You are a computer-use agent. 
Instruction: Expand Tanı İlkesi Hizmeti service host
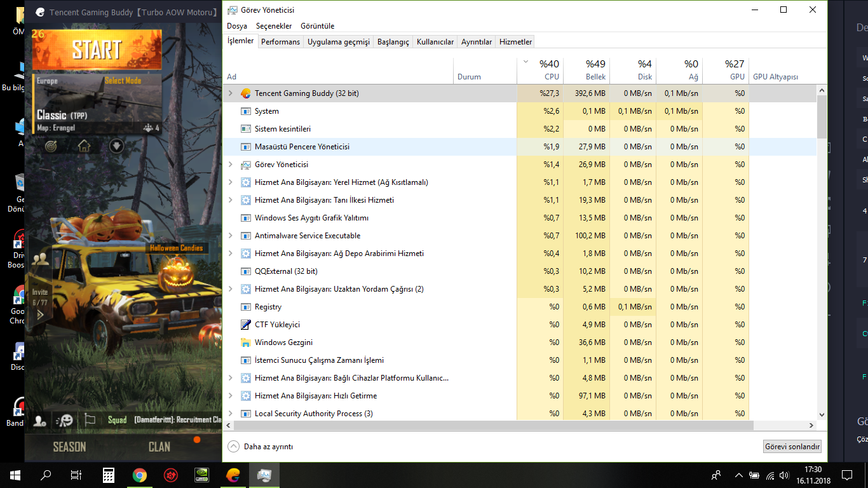click(231, 200)
